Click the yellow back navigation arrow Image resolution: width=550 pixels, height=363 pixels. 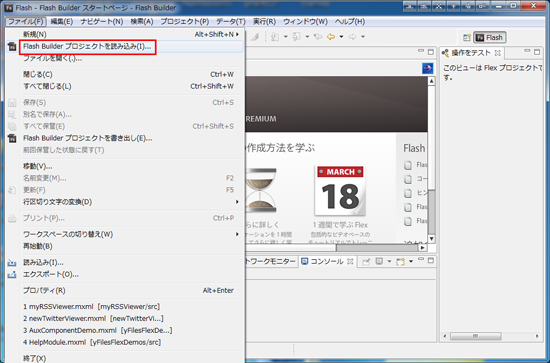330,37
